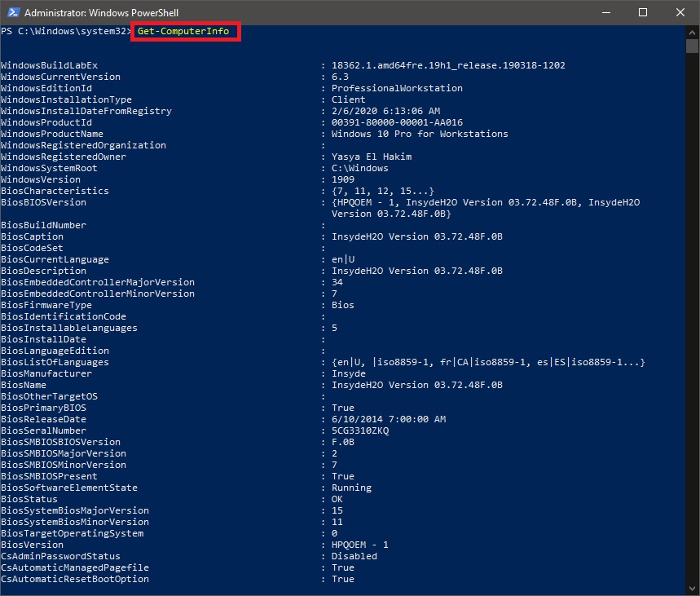Click the WindowsInstallDateFromRegistry property name

[86, 111]
